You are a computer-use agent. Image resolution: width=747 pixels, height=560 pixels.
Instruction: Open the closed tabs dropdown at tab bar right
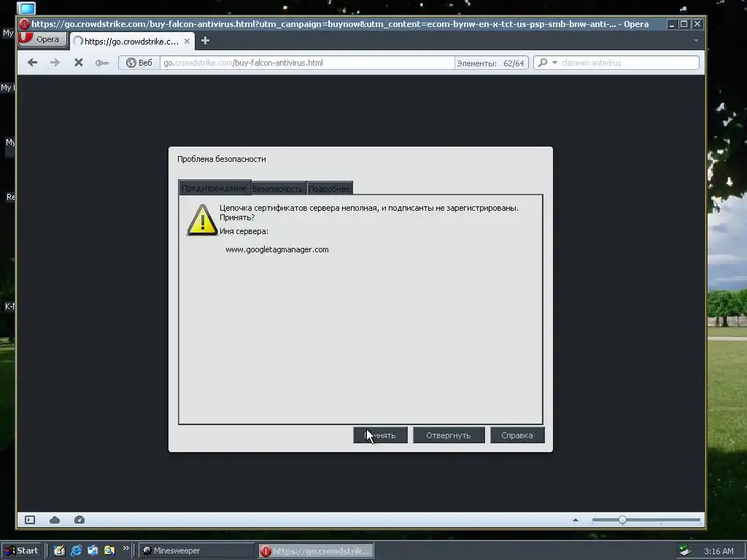tap(696, 41)
